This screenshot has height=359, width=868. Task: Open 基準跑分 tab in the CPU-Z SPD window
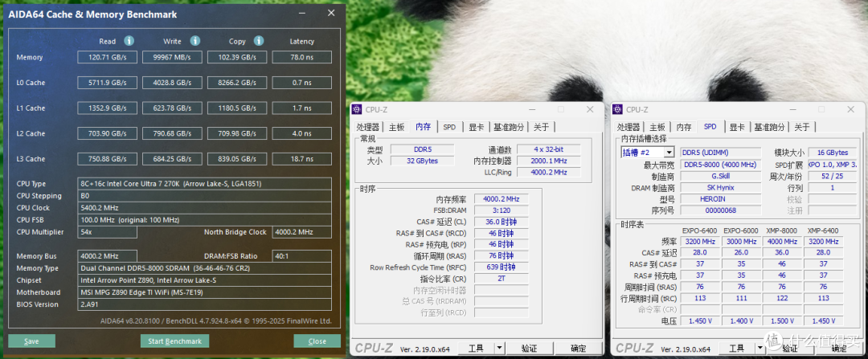click(769, 127)
